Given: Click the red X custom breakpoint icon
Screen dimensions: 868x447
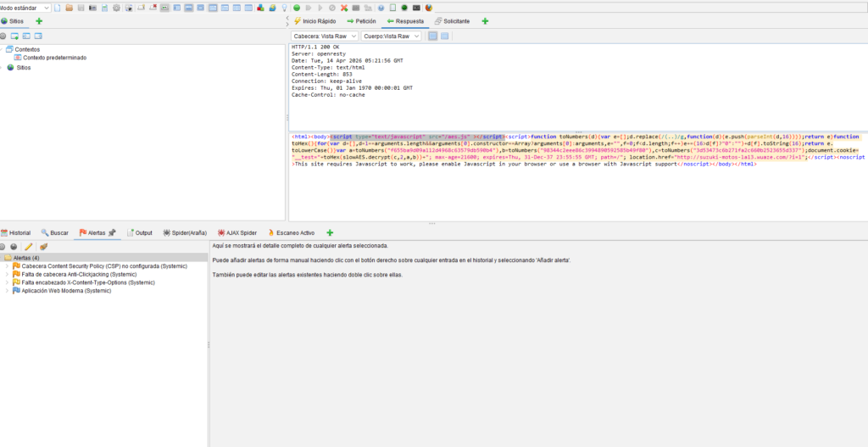Looking at the screenshot, I should pyautogui.click(x=344, y=8).
